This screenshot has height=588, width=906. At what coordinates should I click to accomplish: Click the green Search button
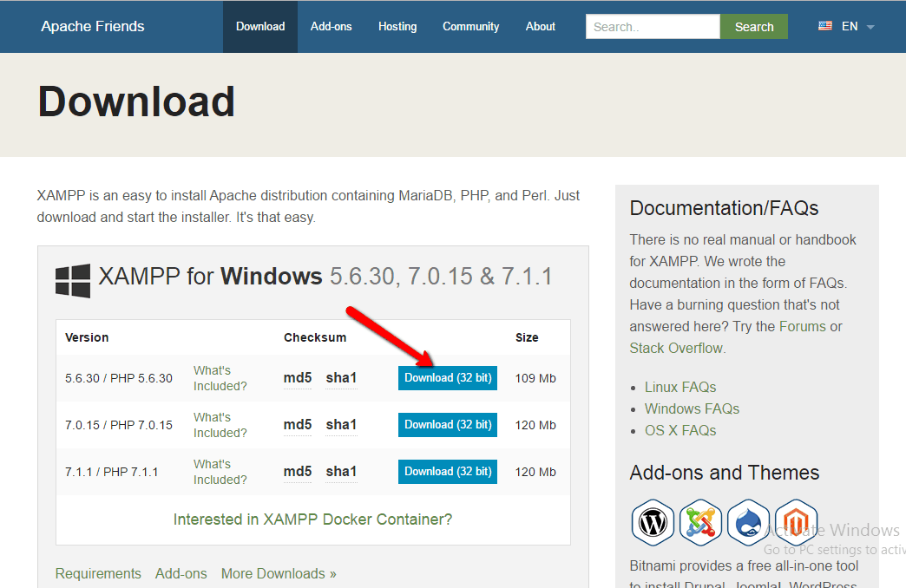tap(754, 27)
